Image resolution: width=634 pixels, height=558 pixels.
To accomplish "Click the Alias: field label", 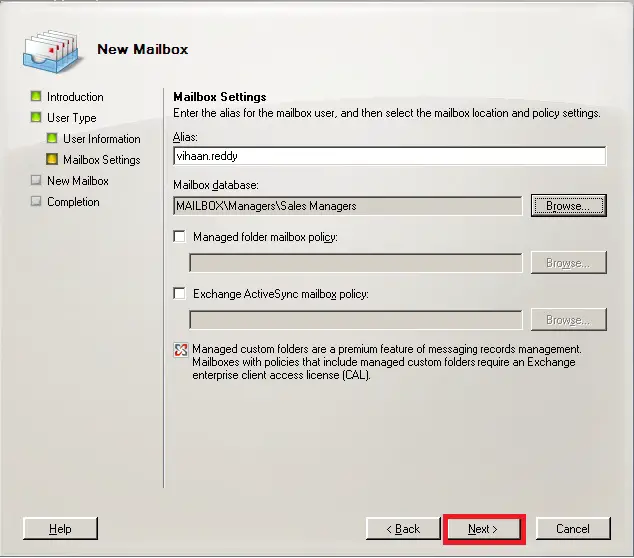I will [x=185, y=137].
